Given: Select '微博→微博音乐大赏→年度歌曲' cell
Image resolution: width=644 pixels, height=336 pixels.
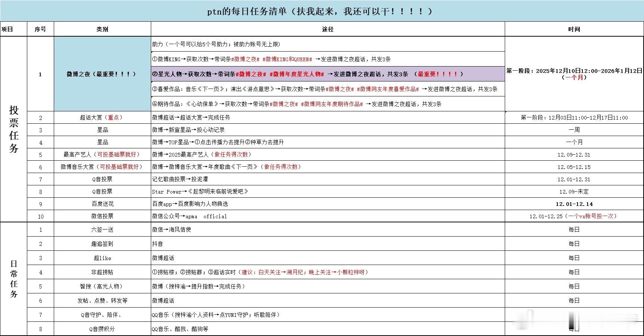Looking at the screenshot, I should [328, 167].
